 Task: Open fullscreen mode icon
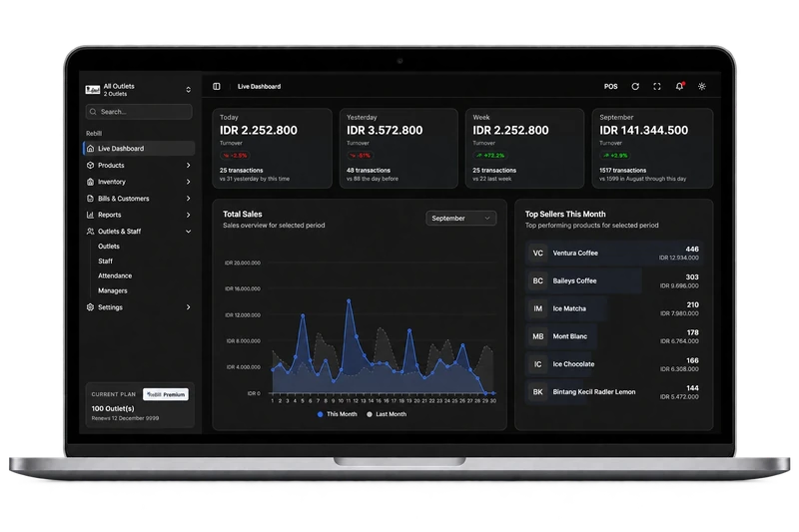click(x=657, y=87)
